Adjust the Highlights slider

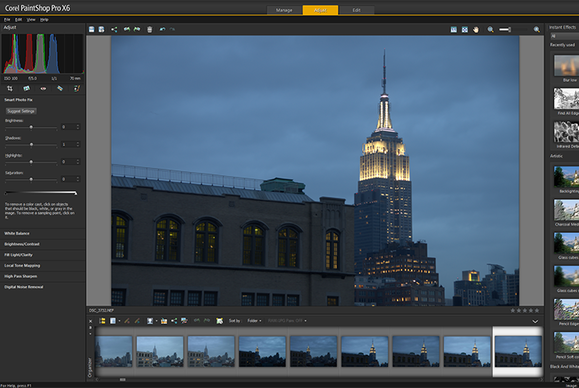(31, 162)
